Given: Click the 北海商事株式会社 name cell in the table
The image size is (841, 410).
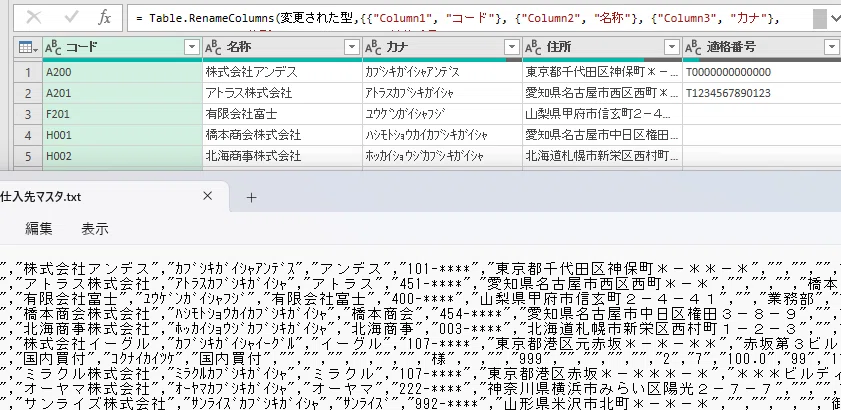Looking at the screenshot, I should pos(283,156).
